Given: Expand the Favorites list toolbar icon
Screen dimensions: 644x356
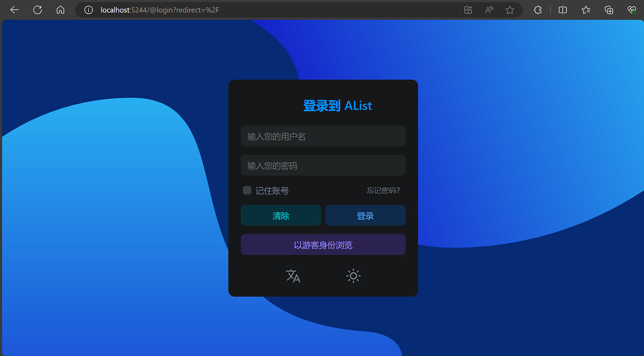Looking at the screenshot, I should pos(586,10).
